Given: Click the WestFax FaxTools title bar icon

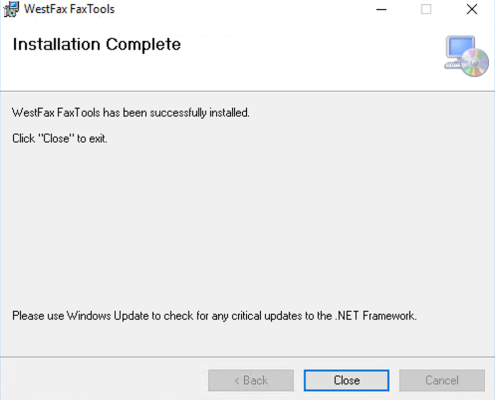Looking at the screenshot, I should (x=11, y=9).
